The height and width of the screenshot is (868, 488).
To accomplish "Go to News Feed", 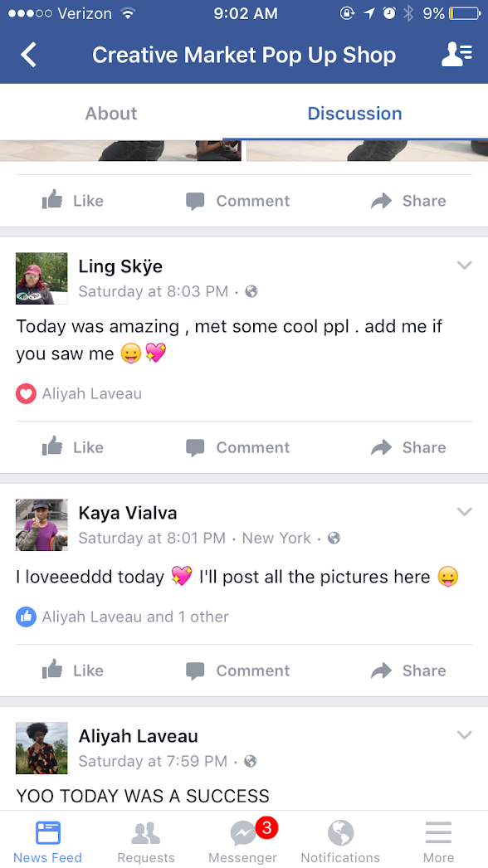I will (x=47, y=841).
